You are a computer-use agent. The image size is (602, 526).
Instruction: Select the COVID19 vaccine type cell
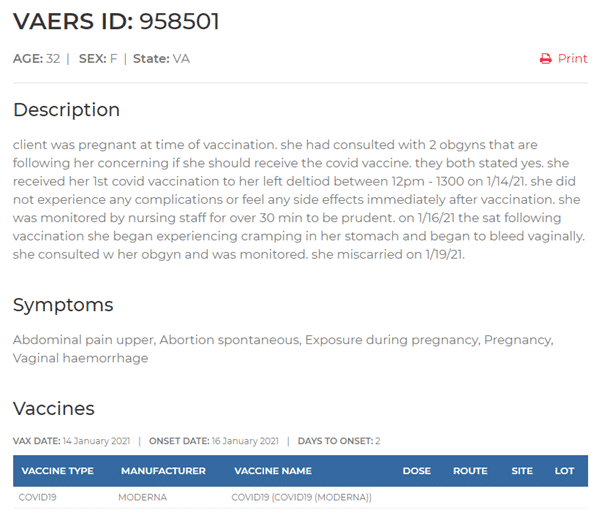38,497
